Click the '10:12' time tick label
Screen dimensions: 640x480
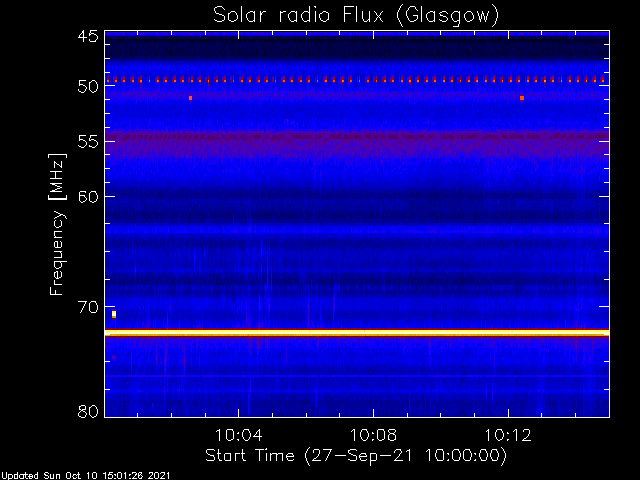pos(508,435)
